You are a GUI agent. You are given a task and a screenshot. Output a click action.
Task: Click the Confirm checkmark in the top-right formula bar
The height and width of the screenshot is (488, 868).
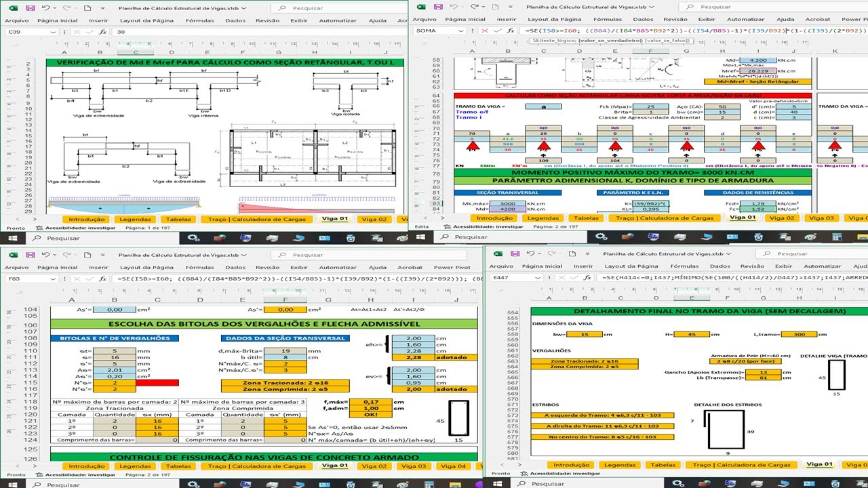[x=498, y=31]
